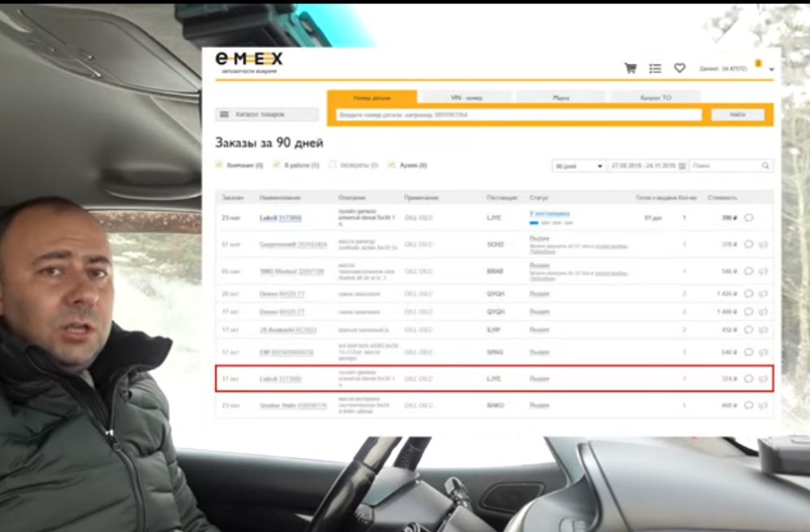Viewport: 810px width, 532px height.
Task: Enable the 'Возвраты (0)' checkbox
Action: click(x=333, y=165)
